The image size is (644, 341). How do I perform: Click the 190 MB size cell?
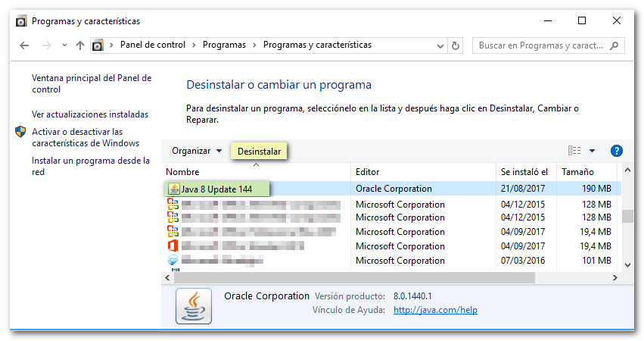(x=596, y=189)
